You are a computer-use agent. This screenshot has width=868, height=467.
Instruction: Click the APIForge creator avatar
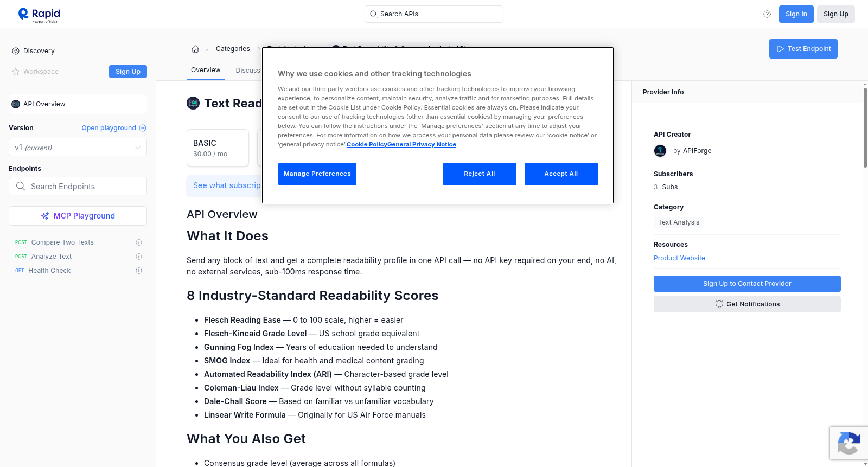point(660,151)
